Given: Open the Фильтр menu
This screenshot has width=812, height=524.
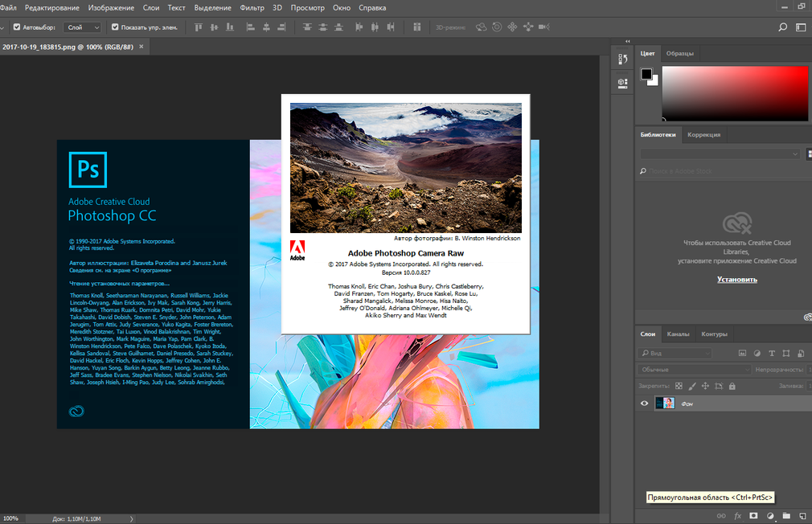Looking at the screenshot, I should [252, 8].
